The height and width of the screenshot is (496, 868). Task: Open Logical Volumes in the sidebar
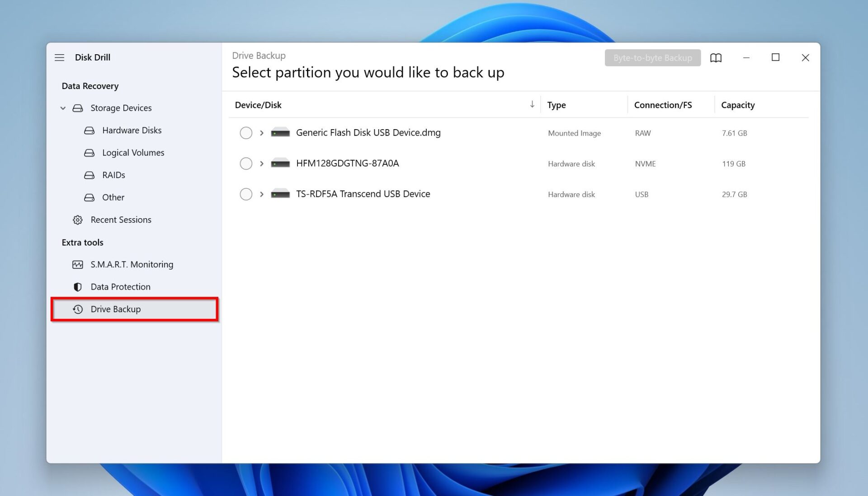click(x=133, y=153)
